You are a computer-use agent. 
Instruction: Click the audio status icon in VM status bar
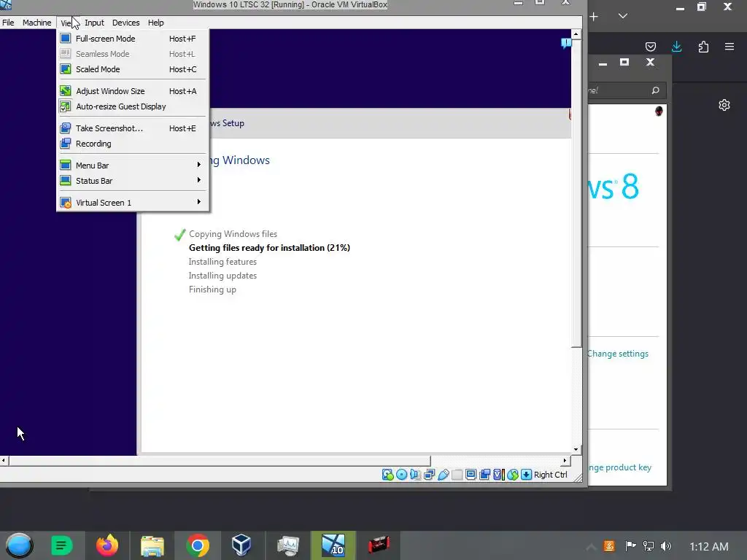click(415, 474)
